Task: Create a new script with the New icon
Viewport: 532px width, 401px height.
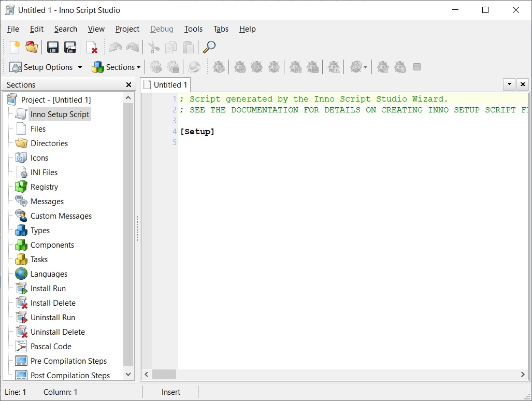Action: tap(15, 47)
